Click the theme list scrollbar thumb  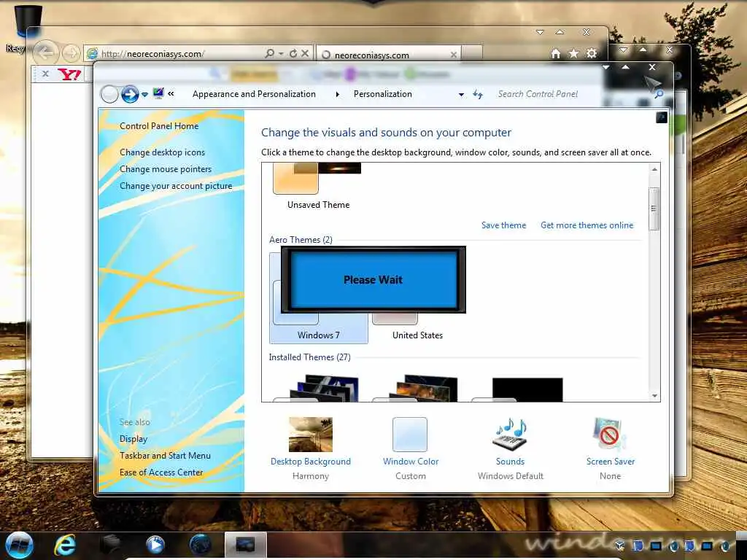pos(654,209)
